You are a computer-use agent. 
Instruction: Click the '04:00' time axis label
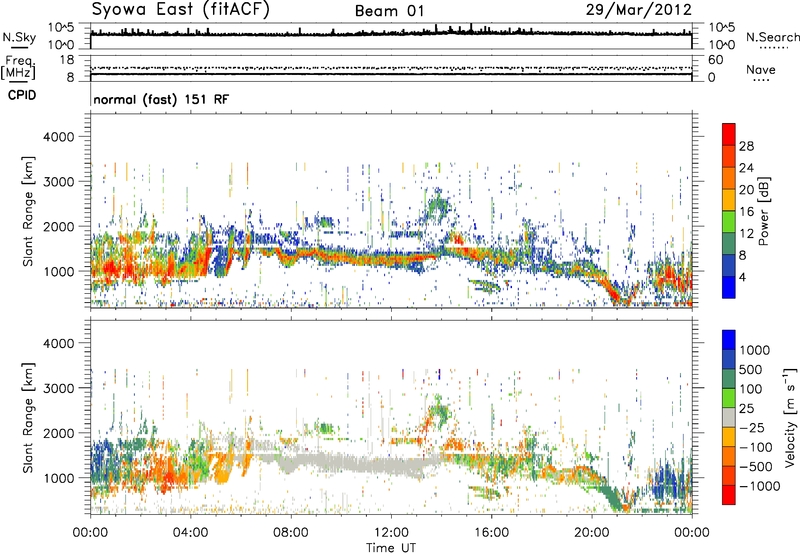[x=191, y=533]
